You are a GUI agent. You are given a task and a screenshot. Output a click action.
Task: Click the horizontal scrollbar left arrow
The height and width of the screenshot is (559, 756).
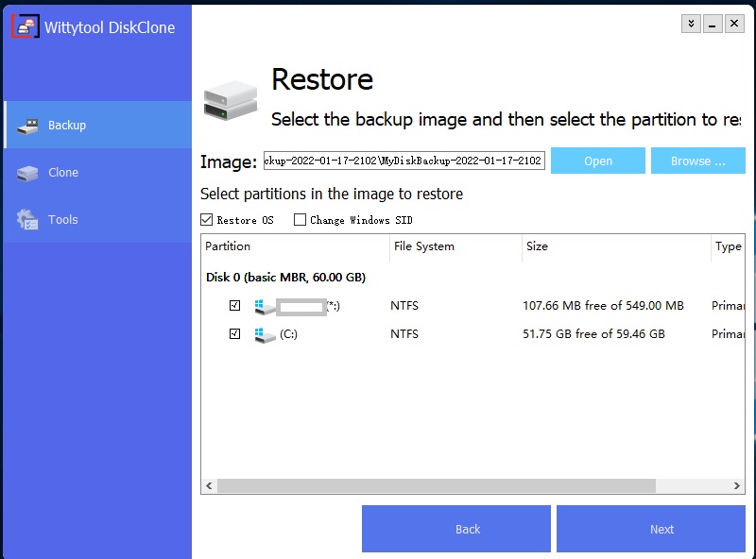click(x=209, y=485)
